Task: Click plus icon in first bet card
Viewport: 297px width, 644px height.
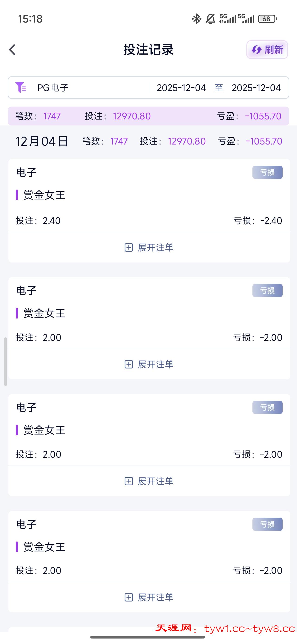Action: pyautogui.click(x=129, y=247)
